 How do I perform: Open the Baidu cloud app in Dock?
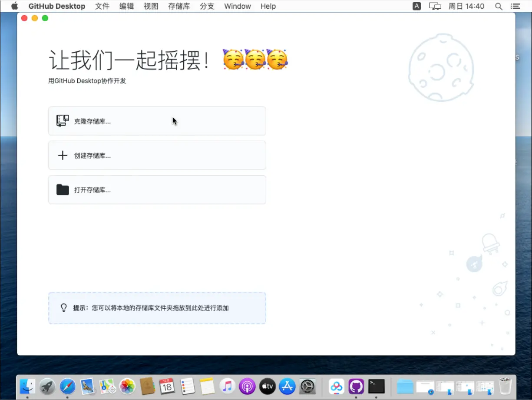tap(337, 386)
